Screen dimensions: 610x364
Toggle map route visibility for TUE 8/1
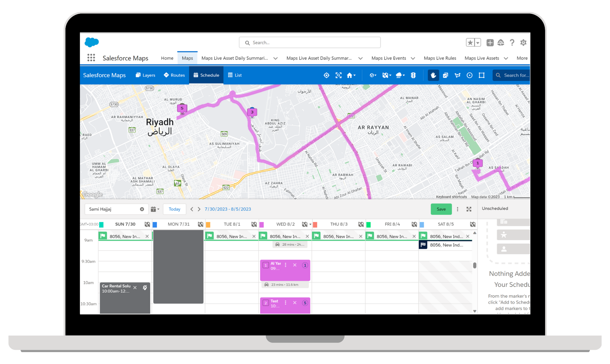click(x=254, y=224)
